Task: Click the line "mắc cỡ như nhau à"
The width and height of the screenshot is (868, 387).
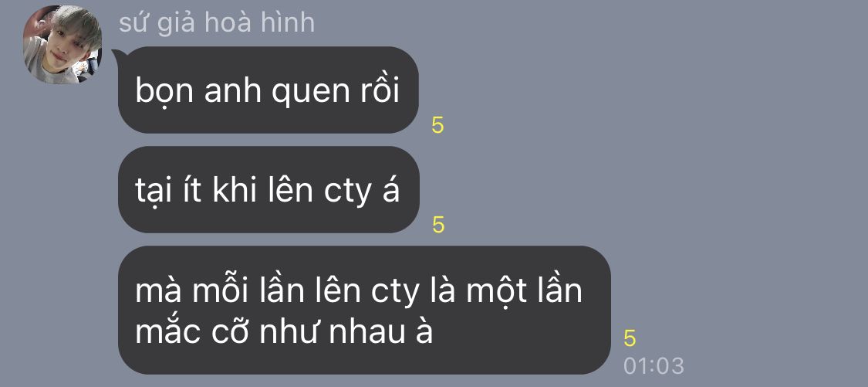Action: (x=283, y=331)
